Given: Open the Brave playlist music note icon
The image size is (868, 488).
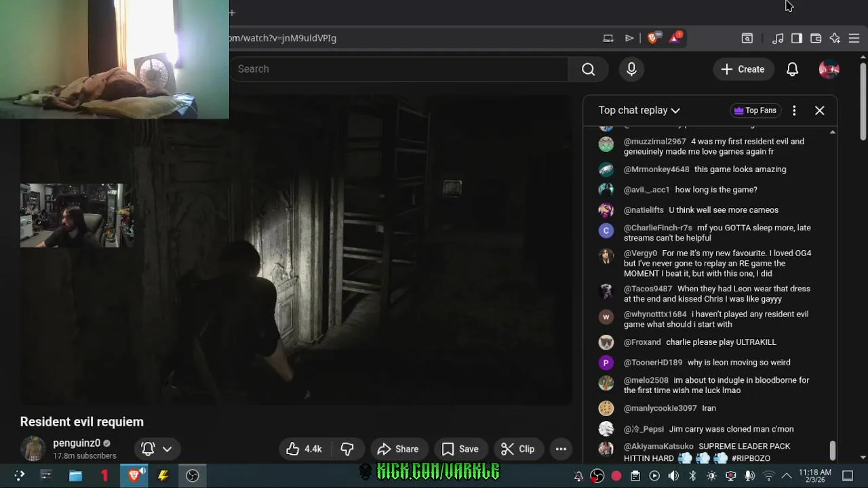Looking at the screenshot, I should [778, 39].
